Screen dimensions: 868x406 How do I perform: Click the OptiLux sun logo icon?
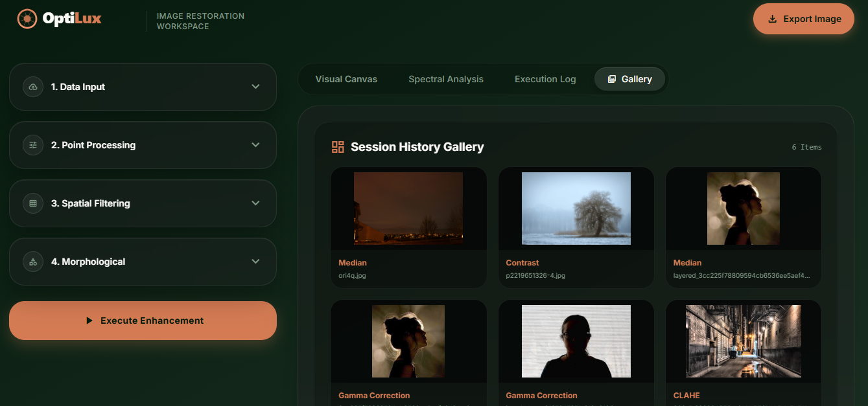27,19
